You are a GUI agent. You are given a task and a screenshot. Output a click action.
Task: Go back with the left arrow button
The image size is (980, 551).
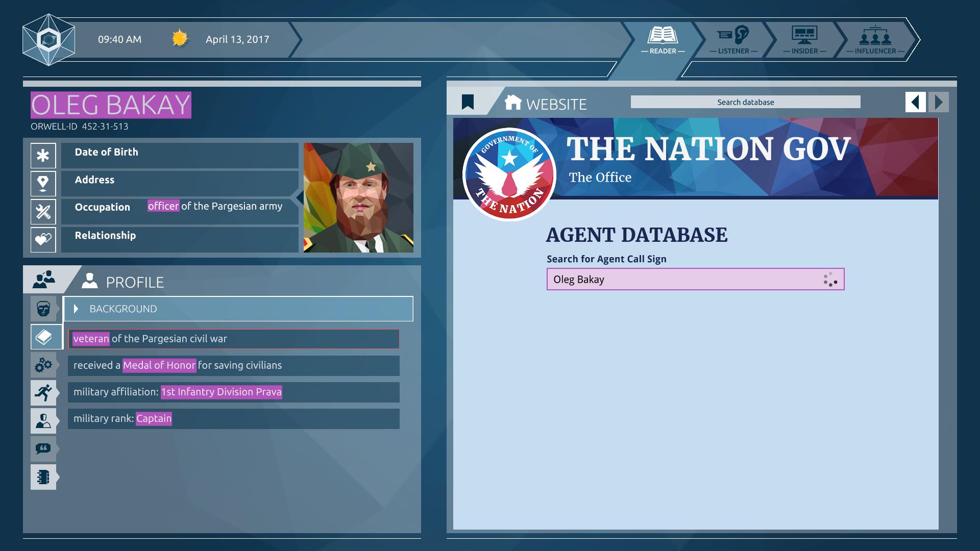pyautogui.click(x=916, y=102)
